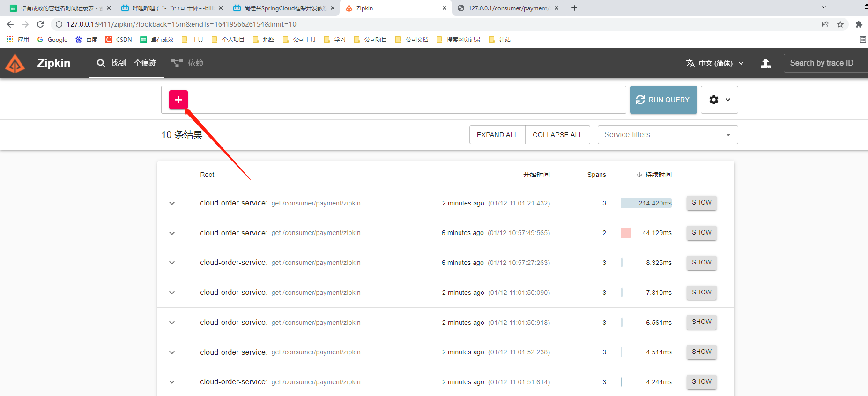Click the upload JSON trace icon

[765, 63]
